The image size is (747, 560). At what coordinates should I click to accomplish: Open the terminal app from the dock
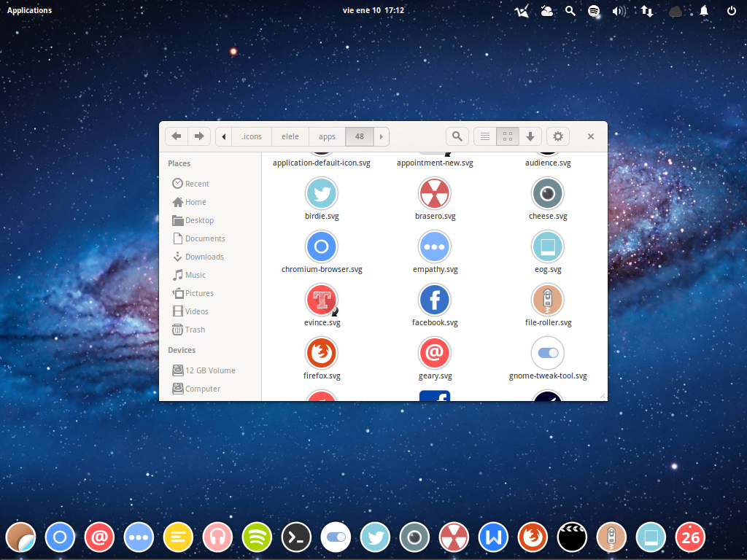(296, 537)
